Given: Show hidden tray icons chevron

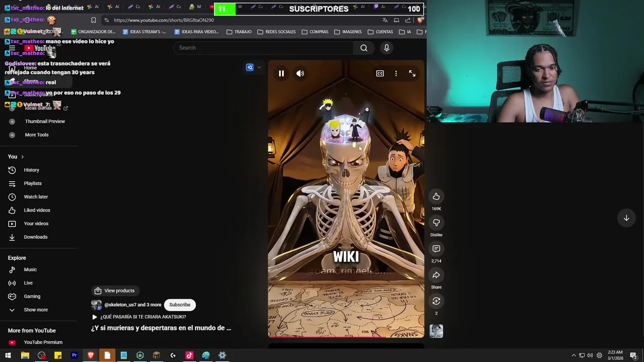Looking at the screenshot, I should click(574, 355).
